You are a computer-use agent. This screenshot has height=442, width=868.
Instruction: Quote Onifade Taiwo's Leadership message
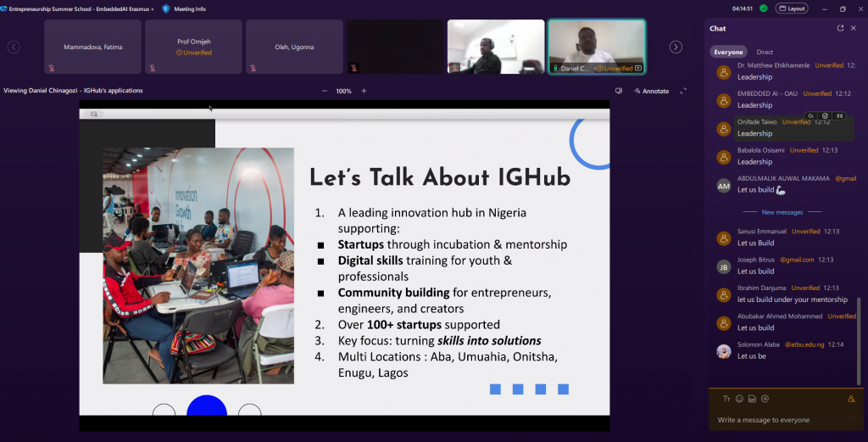pyautogui.click(x=840, y=115)
